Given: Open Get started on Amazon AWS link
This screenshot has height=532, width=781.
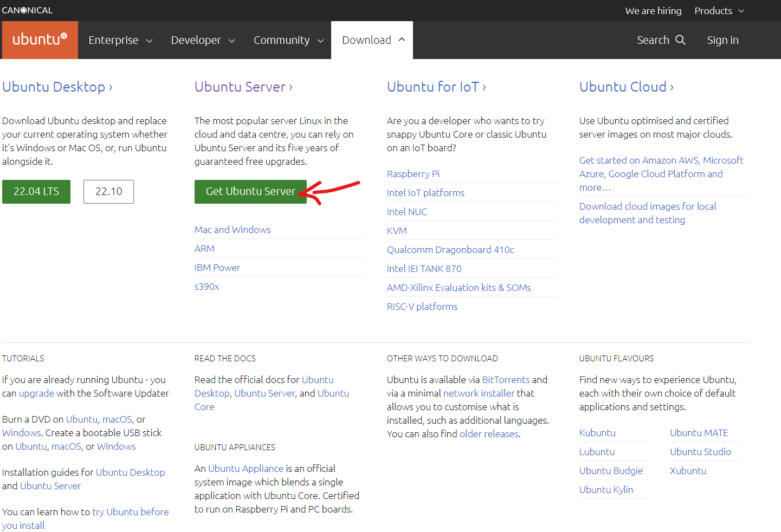Looking at the screenshot, I should (661, 174).
